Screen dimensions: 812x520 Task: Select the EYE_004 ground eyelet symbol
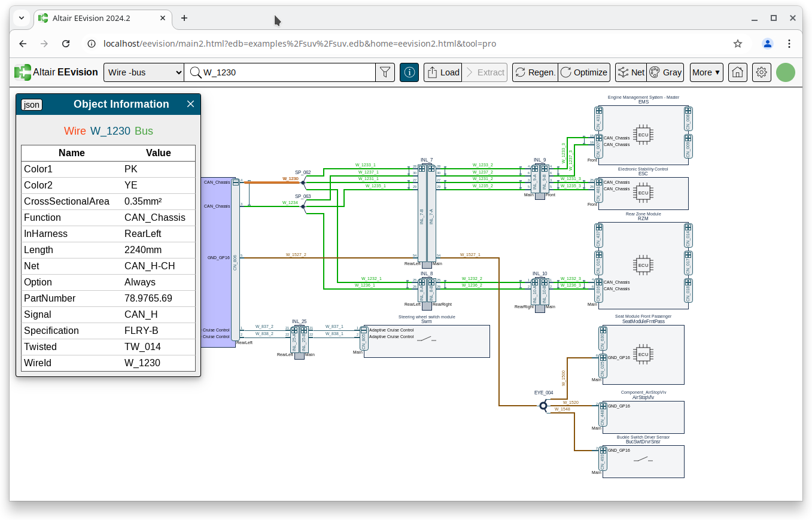[x=543, y=406]
